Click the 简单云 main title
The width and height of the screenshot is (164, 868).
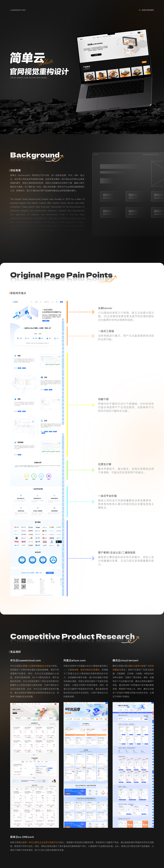tap(27, 58)
